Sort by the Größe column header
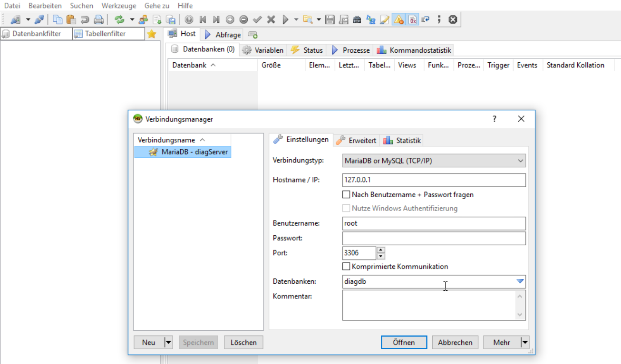 point(281,65)
